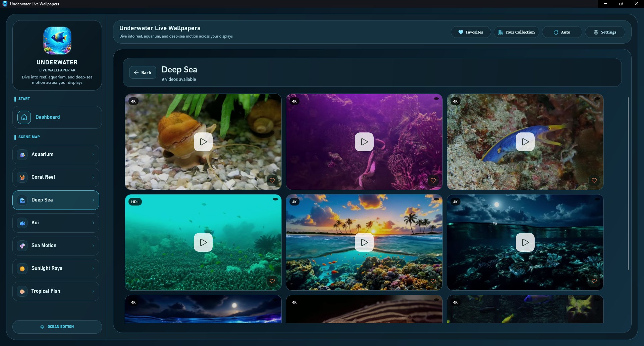Click the "Deep Sea" page heading
644x346 pixels.
[179, 70]
